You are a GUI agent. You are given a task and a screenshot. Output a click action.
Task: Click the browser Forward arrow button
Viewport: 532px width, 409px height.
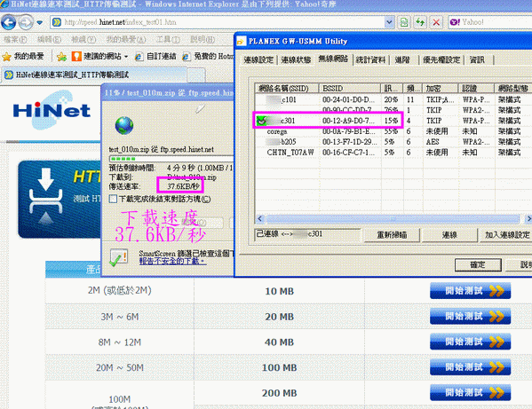(26, 22)
